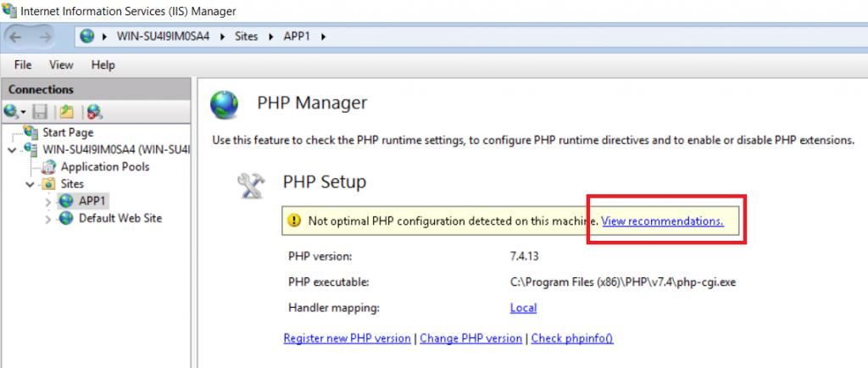Open the View menu
The width and height of the screenshot is (868, 368).
click(61, 65)
